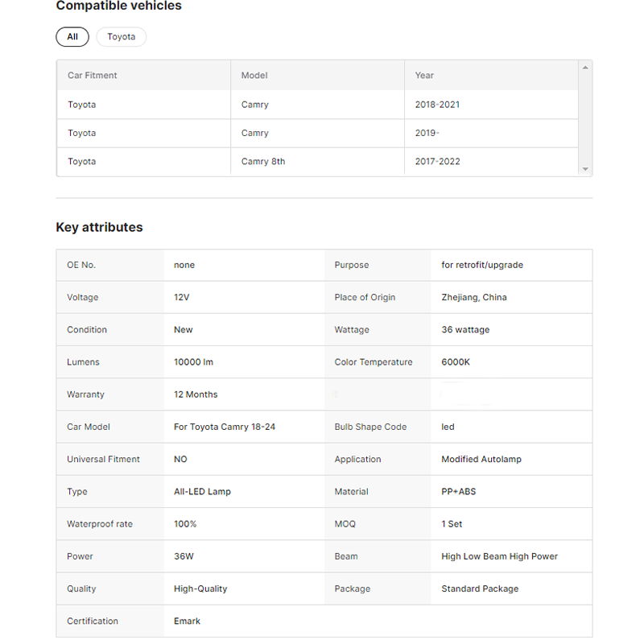Click the Key attributes heading
The height and width of the screenshot is (644, 644).
pyautogui.click(x=99, y=228)
